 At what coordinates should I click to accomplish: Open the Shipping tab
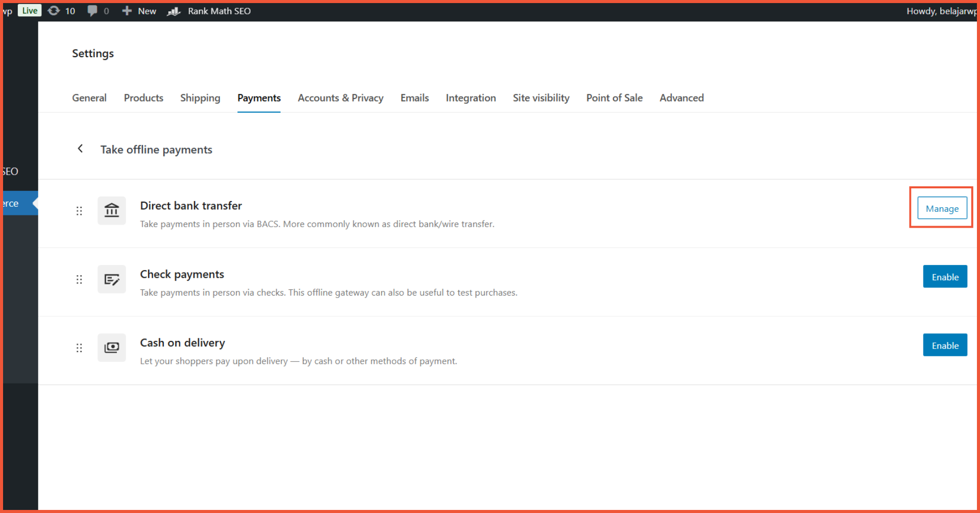[200, 97]
